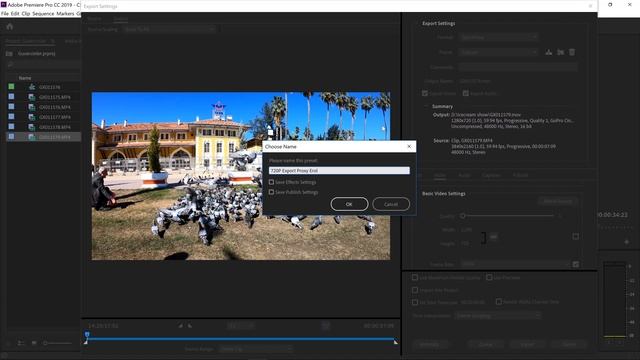Select clip GX011579.MP4 in project panel
Screen dimensions: 640x360
pos(55,137)
